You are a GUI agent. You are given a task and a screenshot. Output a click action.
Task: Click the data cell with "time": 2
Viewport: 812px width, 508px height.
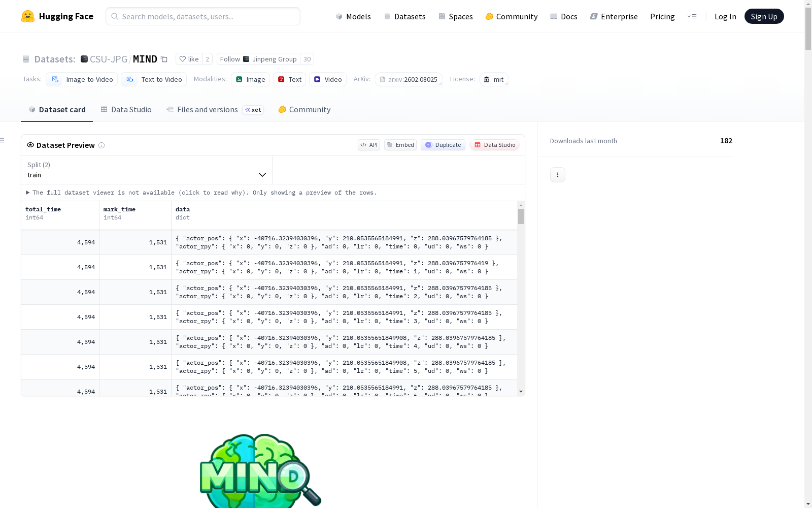click(345, 292)
